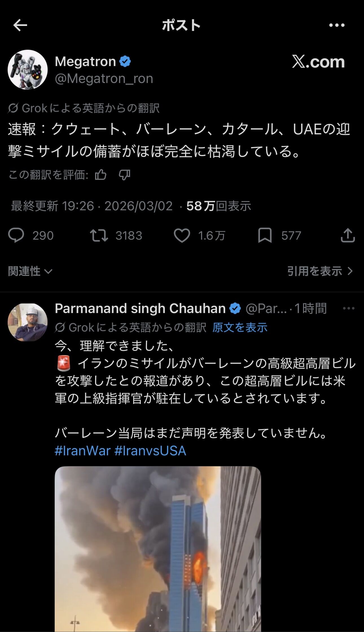Open Parmanand singh Chauhan's avatar
This screenshot has height=632, width=364.
point(28,322)
